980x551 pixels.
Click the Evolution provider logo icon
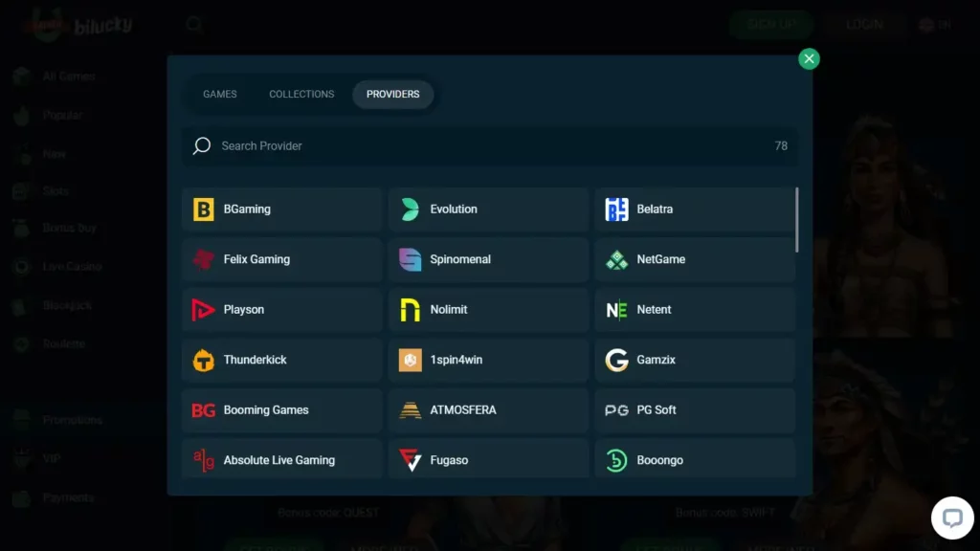(410, 209)
